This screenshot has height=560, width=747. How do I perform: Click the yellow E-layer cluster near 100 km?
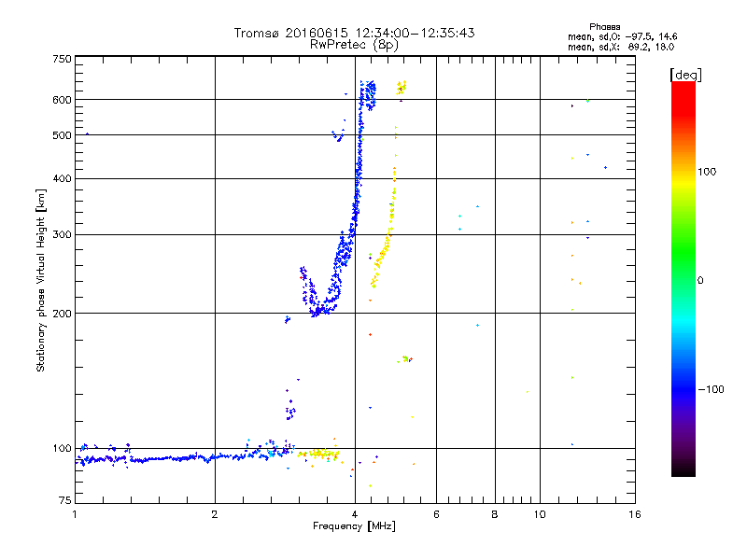[320, 454]
